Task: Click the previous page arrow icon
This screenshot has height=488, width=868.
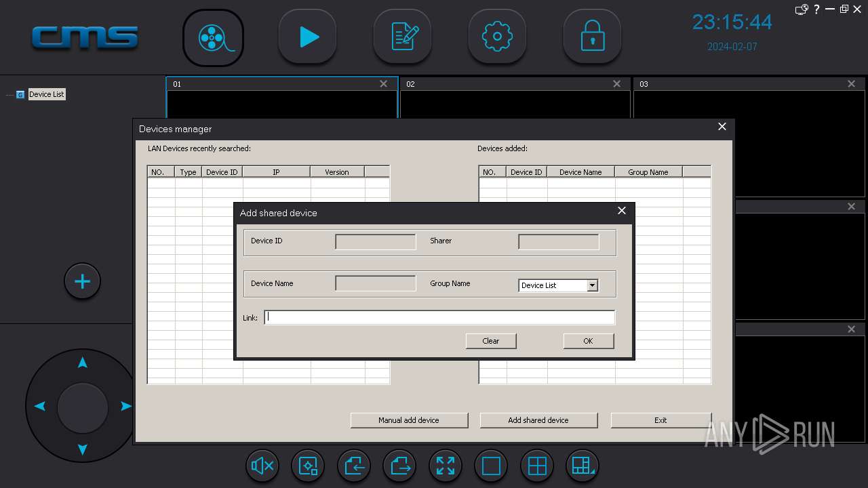Action: [354, 466]
